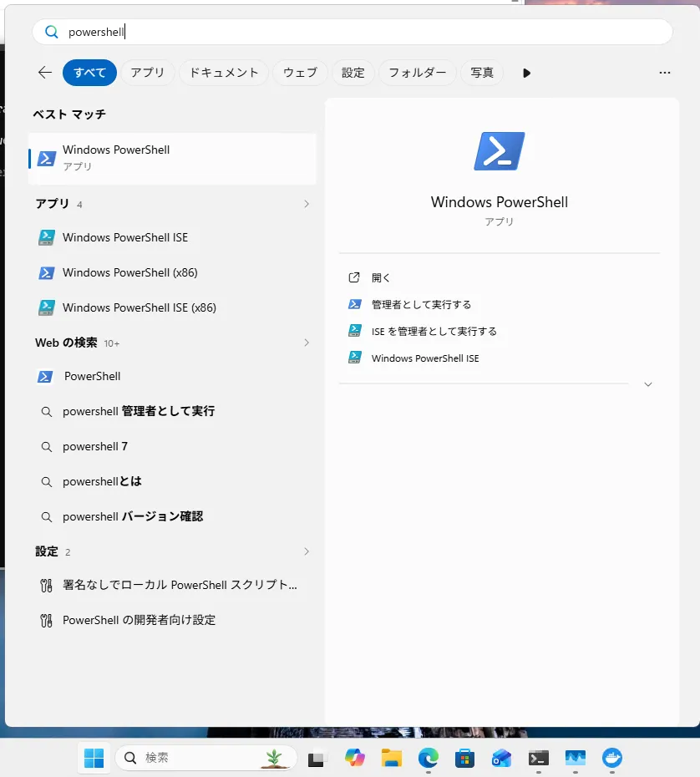Screen dimensions: 700x777
Task: Open Windows PowerShell ISE result
Action: point(172,237)
